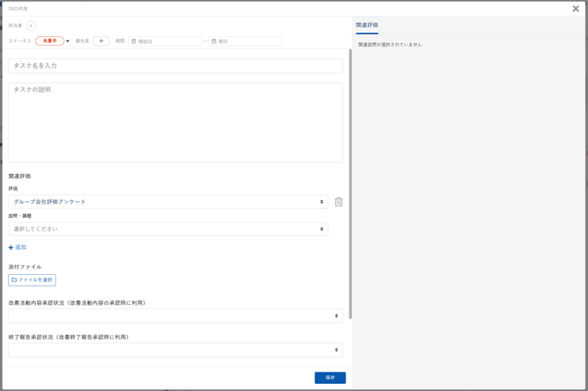Select the 関連評価 tab in right panel

click(x=367, y=25)
